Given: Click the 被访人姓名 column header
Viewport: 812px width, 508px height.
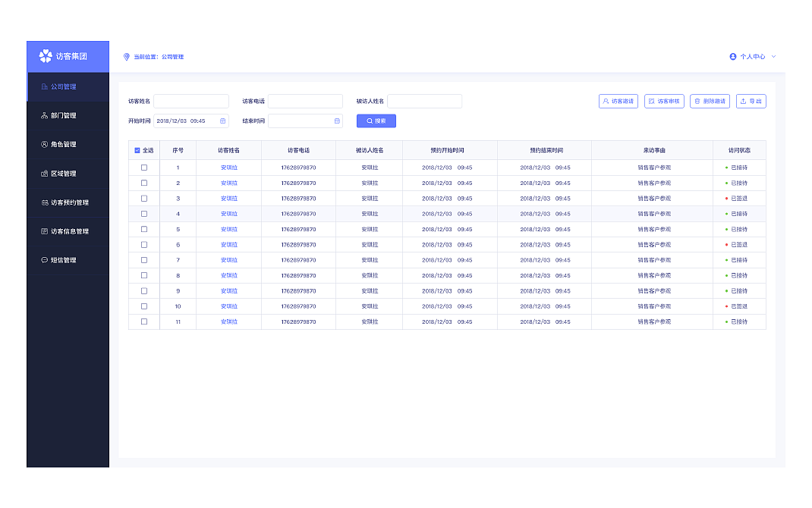Looking at the screenshot, I should click(370, 151).
